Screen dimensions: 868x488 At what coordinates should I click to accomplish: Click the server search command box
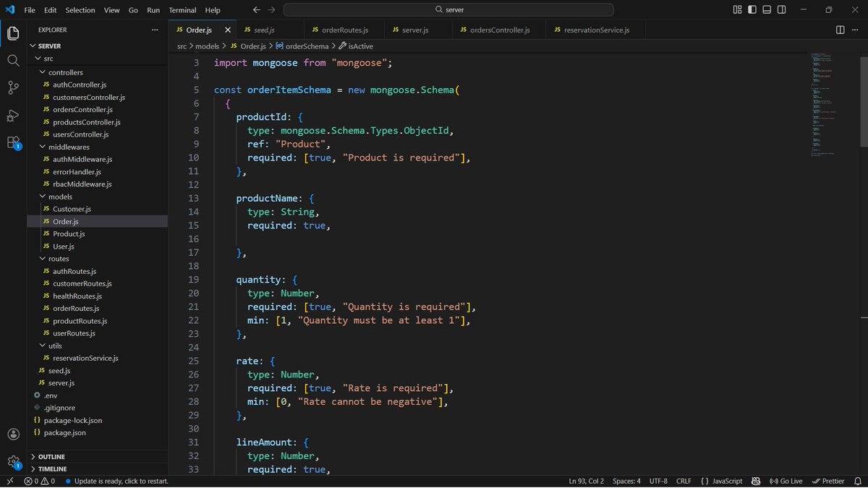[448, 10]
